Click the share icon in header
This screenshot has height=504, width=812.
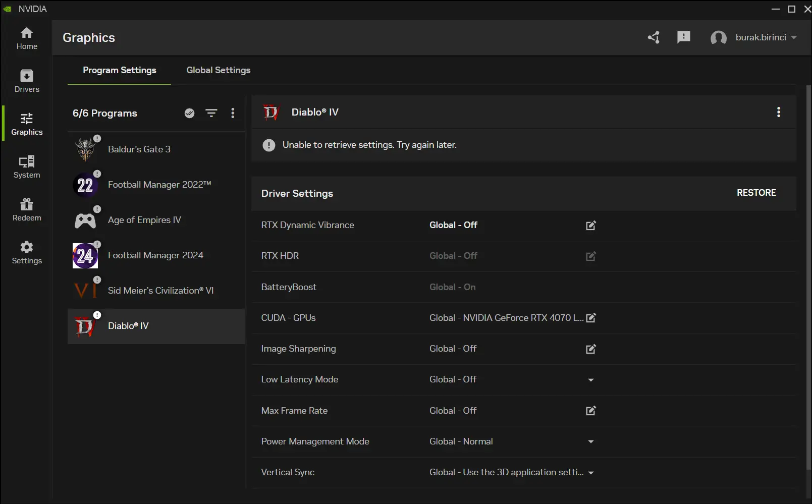pos(654,37)
